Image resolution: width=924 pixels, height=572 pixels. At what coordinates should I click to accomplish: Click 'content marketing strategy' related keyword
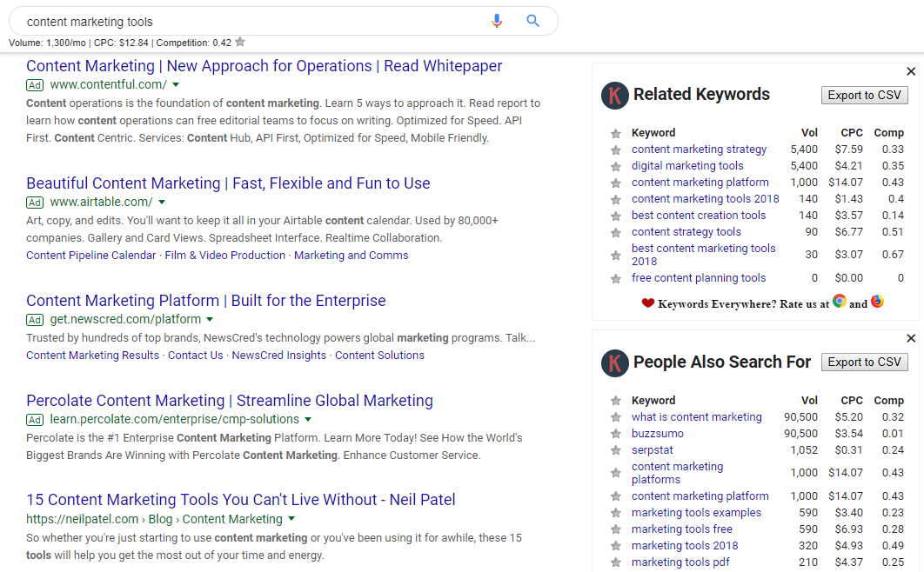pyautogui.click(x=699, y=150)
